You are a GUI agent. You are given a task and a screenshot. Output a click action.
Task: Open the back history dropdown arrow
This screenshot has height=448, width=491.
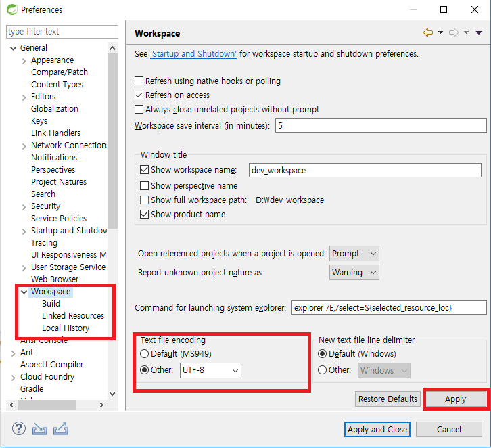[x=440, y=32]
